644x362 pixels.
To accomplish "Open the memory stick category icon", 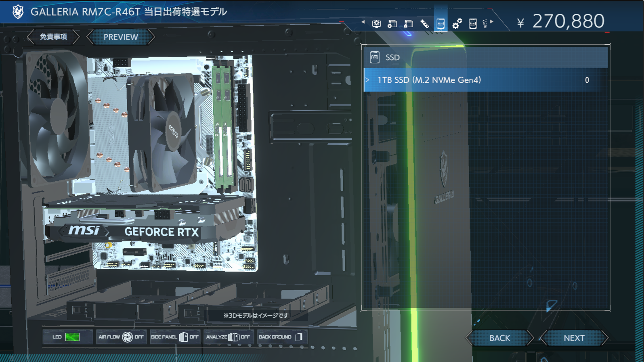I will [424, 24].
